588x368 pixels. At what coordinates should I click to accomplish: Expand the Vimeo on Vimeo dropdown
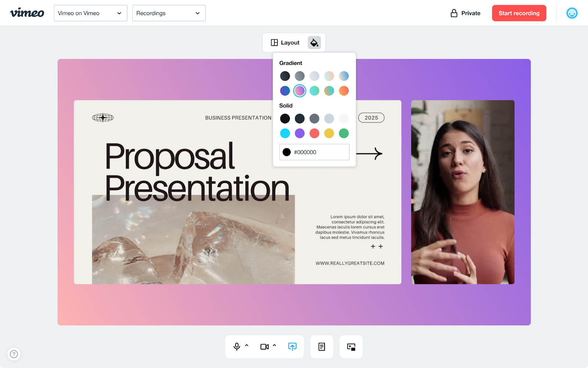pyautogui.click(x=90, y=13)
